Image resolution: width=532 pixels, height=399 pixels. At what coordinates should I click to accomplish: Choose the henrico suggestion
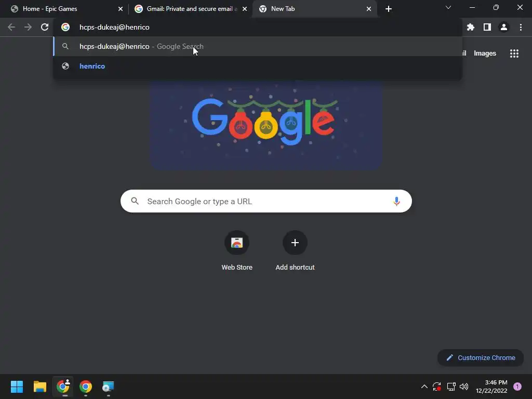point(258,66)
